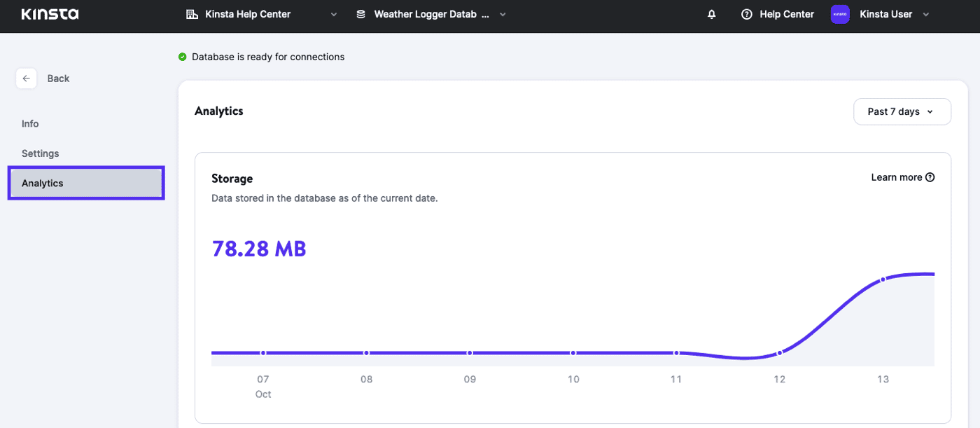The height and width of the screenshot is (428, 980).
Task: Click the green database ready status icon
Action: point(183,57)
